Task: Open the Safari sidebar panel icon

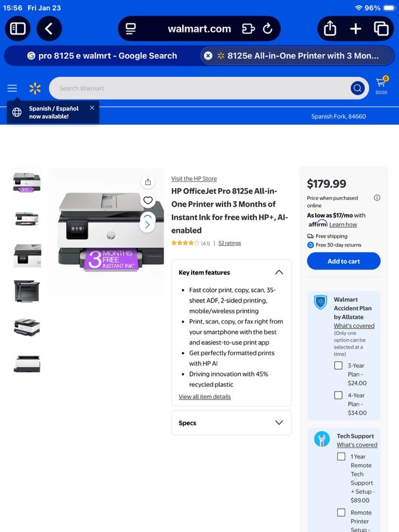Action: point(18,29)
